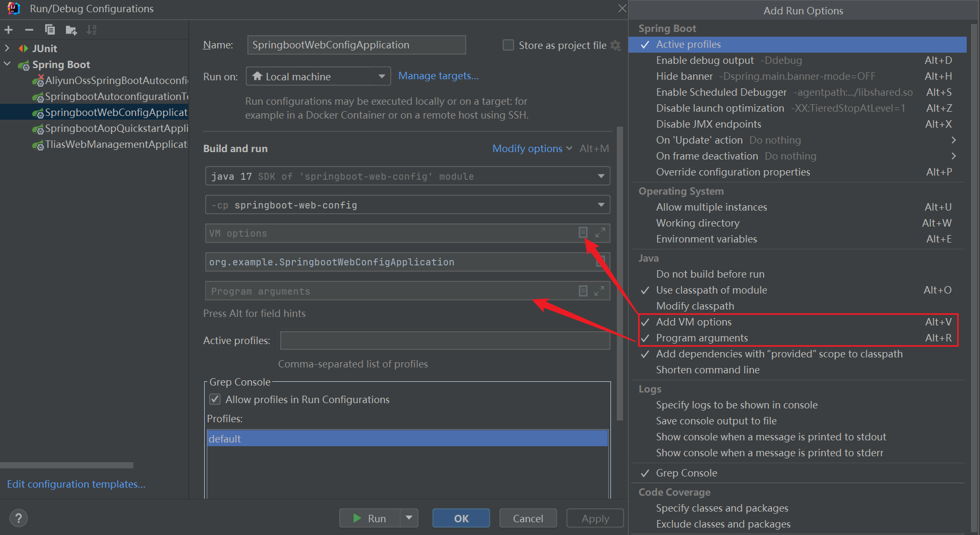The image size is (980, 535).
Task: Select Disable JMX endpoints option
Action: tap(797, 124)
